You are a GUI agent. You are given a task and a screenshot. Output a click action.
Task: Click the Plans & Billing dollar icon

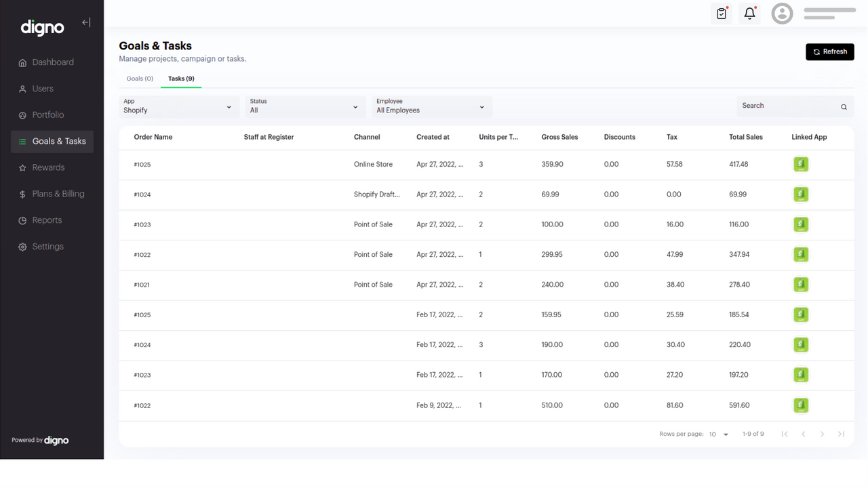click(x=22, y=195)
